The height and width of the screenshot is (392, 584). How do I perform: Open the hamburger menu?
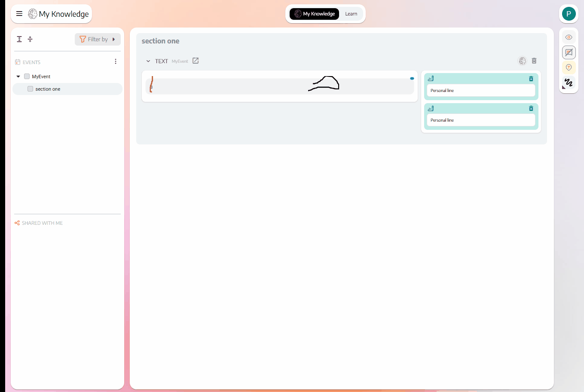[x=19, y=14]
